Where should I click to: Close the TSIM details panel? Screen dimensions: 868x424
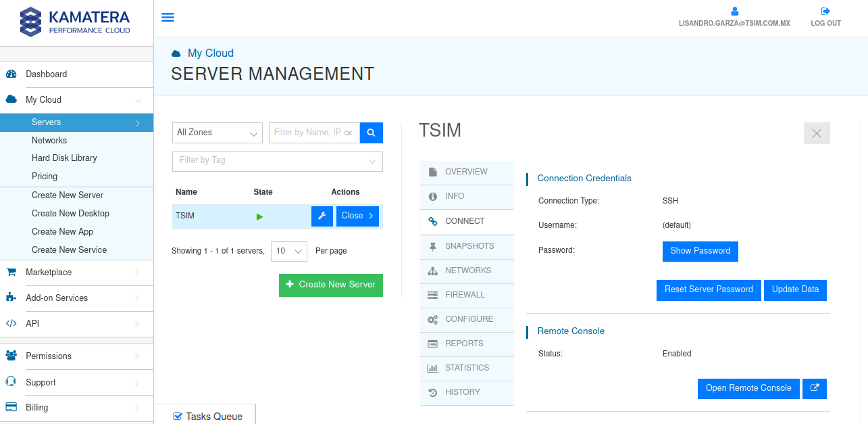(816, 133)
